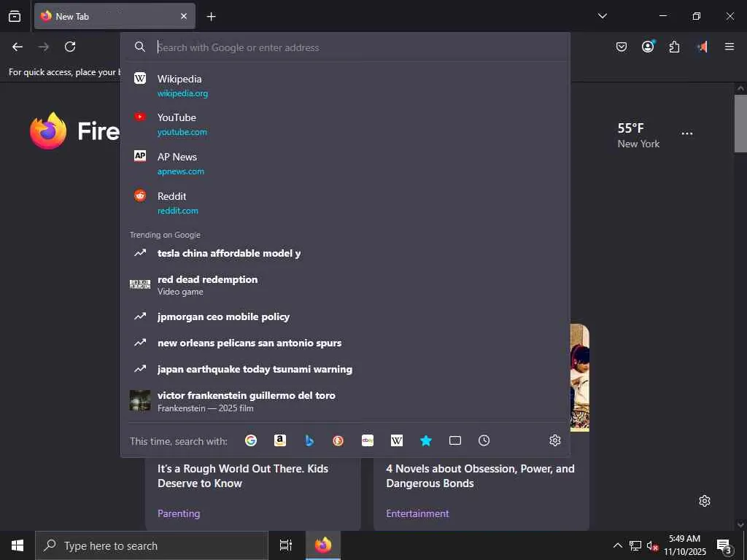747x560 pixels.
Task: Select 'japan earthquake today tsunami warning'
Action: (345, 369)
